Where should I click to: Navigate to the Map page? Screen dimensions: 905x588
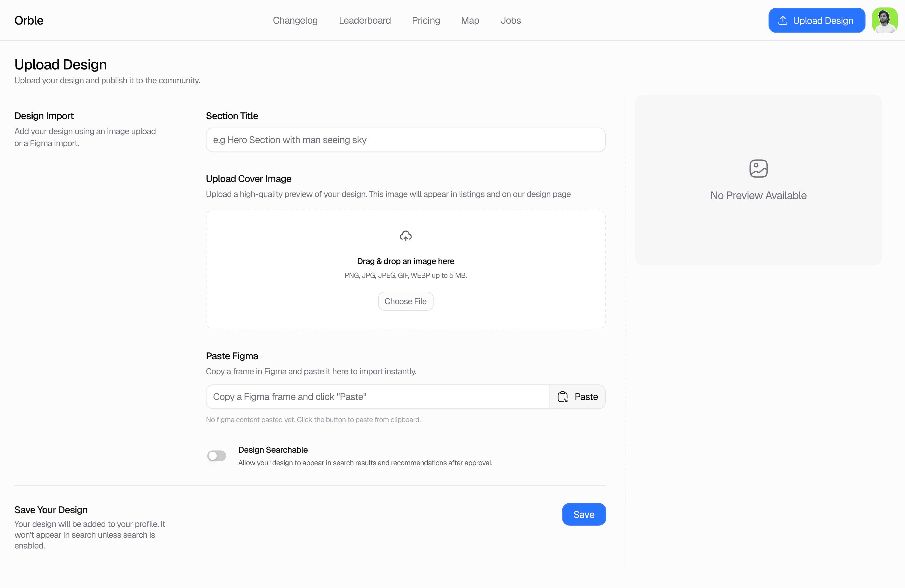click(470, 21)
